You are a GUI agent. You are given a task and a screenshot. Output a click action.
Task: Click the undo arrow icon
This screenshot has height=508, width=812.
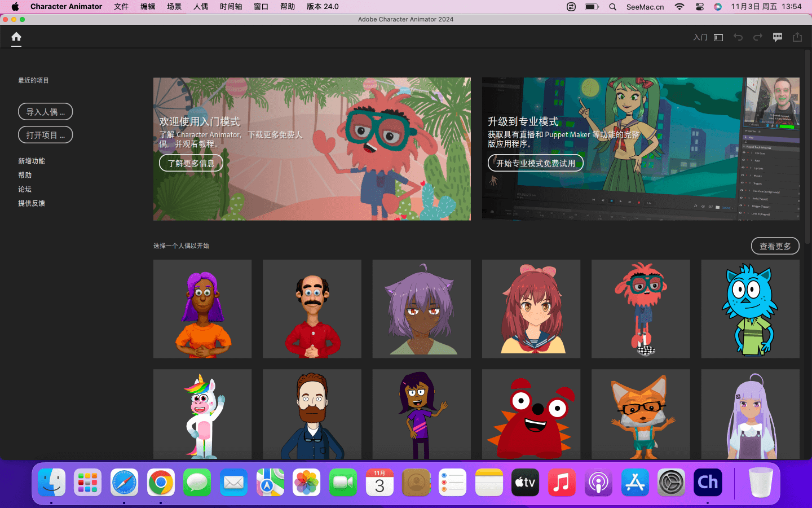[738, 37]
